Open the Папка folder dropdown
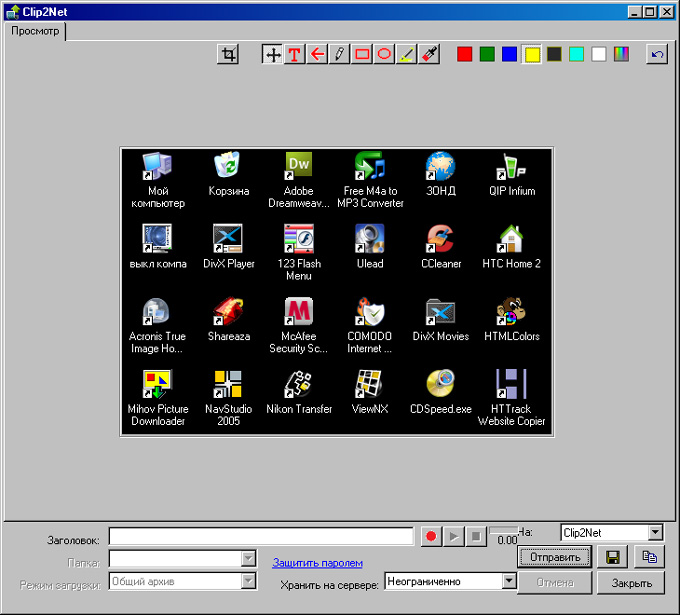The image size is (680, 615). pyautogui.click(x=248, y=558)
